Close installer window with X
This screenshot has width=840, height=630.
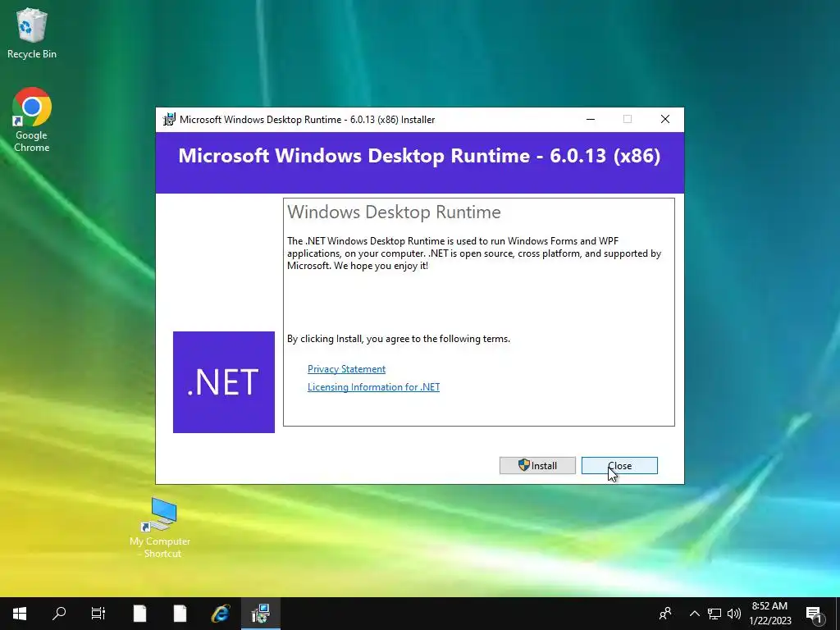point(664,120)
